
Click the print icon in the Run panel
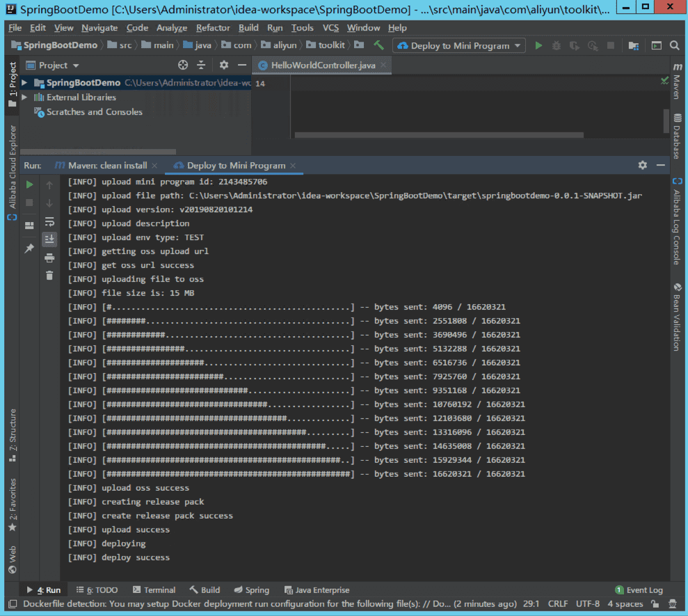(49, 258)
